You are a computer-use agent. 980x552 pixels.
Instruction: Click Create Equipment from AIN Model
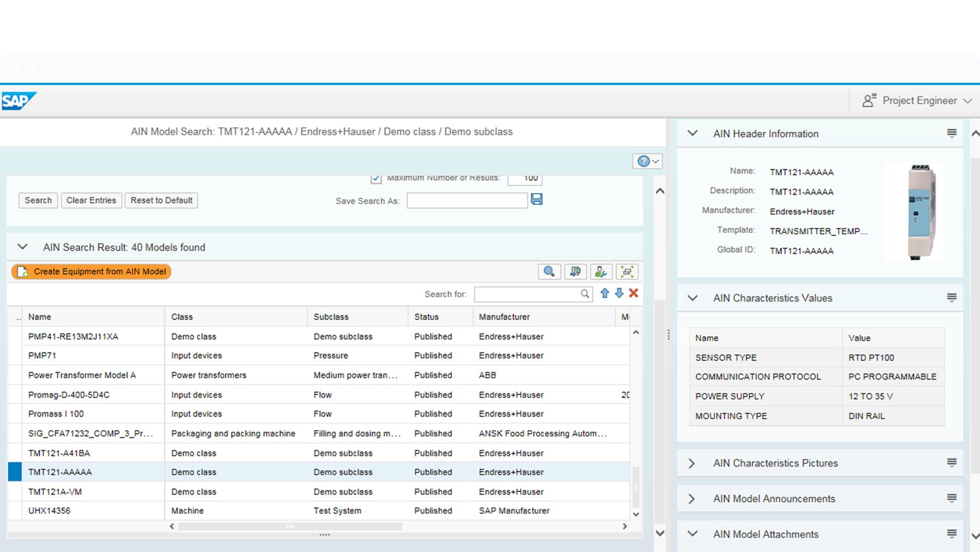click(x=91, y=272)
